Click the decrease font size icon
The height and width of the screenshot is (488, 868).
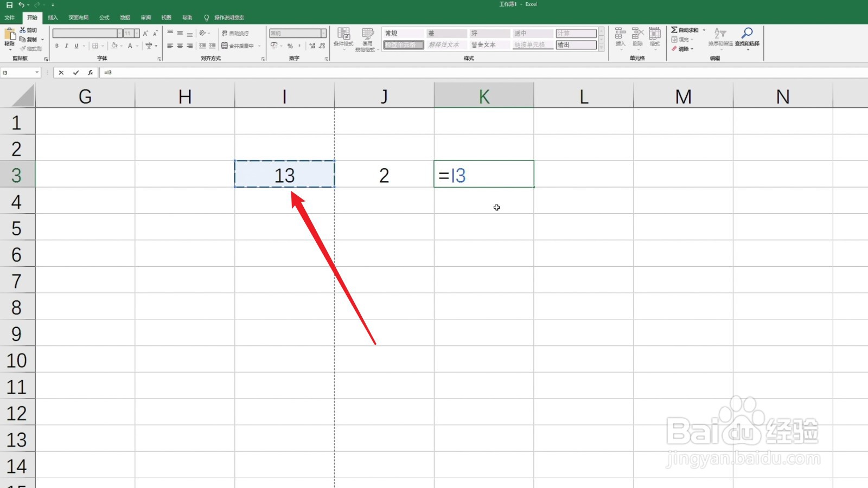point(155,33)
